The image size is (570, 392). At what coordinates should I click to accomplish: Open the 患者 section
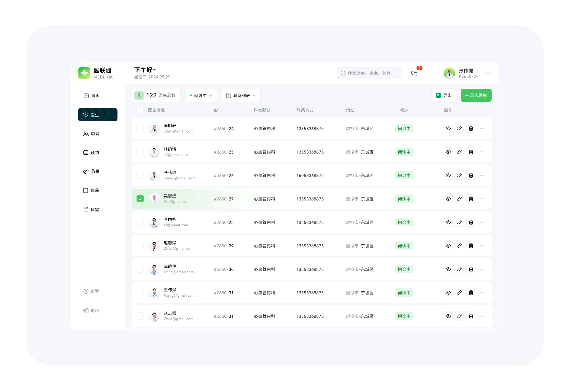(x=91, y=134)
